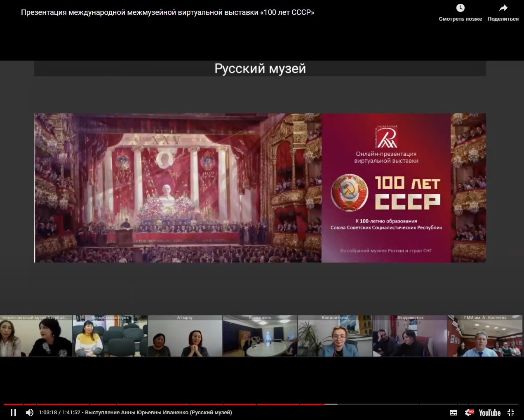Image resolution: width=524 pixels, height=420 pixels.
Task: Click the elapsed time display 1:03:18
Action: click(48, 413)
